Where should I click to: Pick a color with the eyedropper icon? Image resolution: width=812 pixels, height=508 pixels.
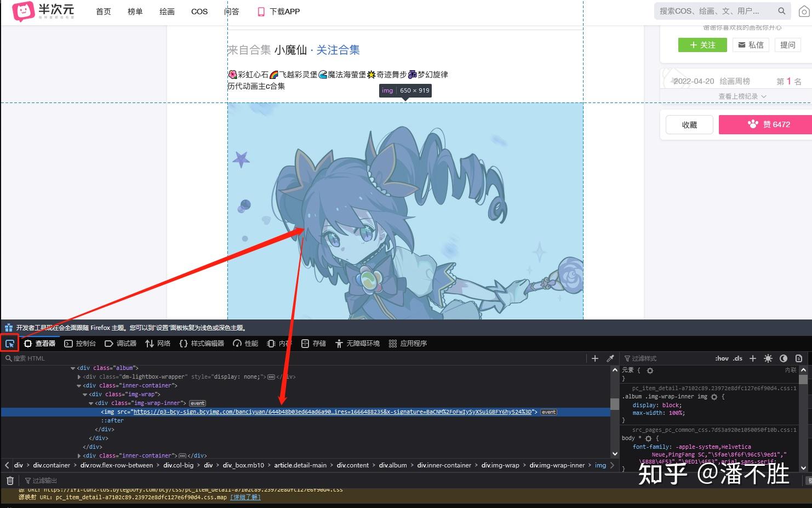tap(610, 358)
